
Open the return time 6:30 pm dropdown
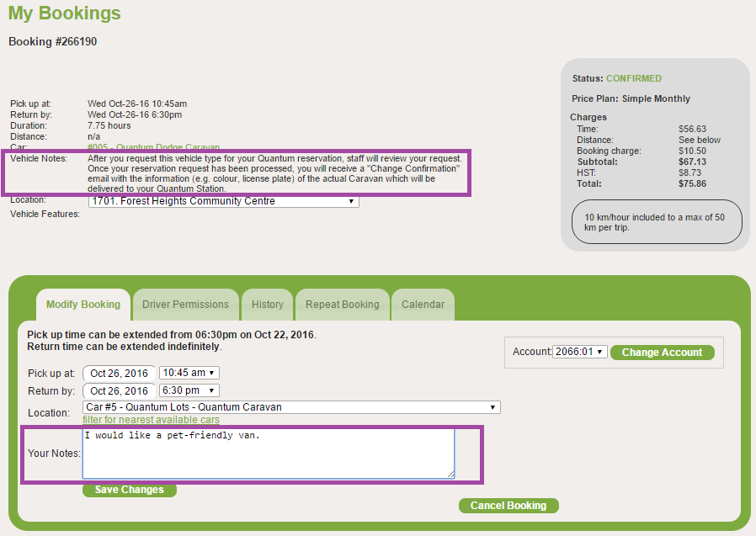189,390
